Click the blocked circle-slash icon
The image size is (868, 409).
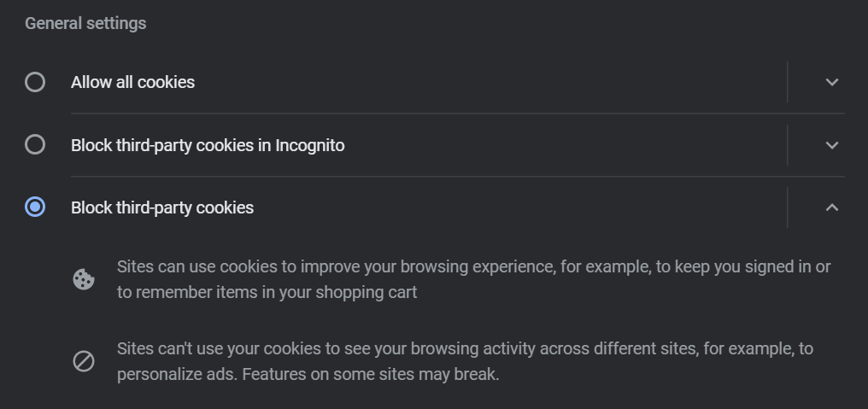pos(84,361)
